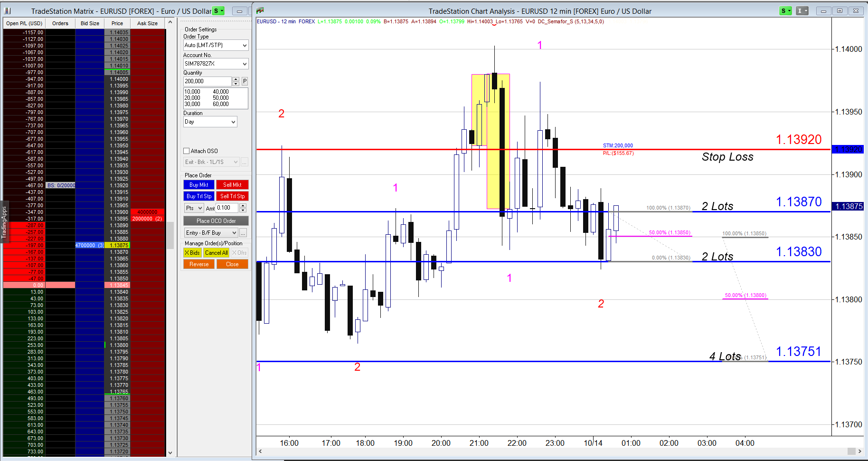
Task: Minimize the Matrix window
Action: [x=239, y=11]
